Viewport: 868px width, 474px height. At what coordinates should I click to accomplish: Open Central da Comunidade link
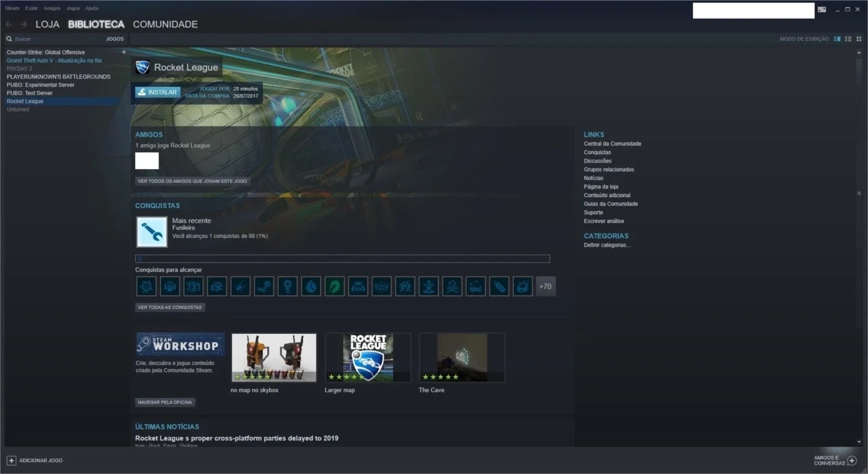click(613, 144)
